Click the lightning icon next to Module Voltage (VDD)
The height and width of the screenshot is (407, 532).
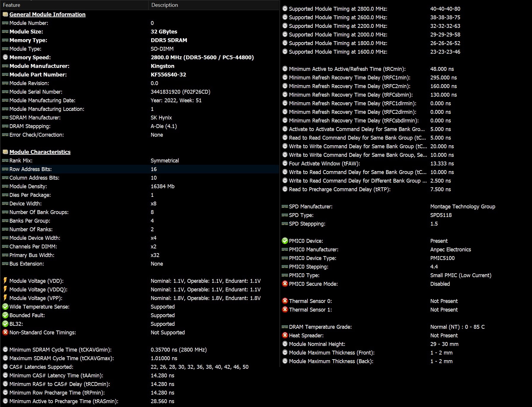pyautogui.click(x=5, y=281)
